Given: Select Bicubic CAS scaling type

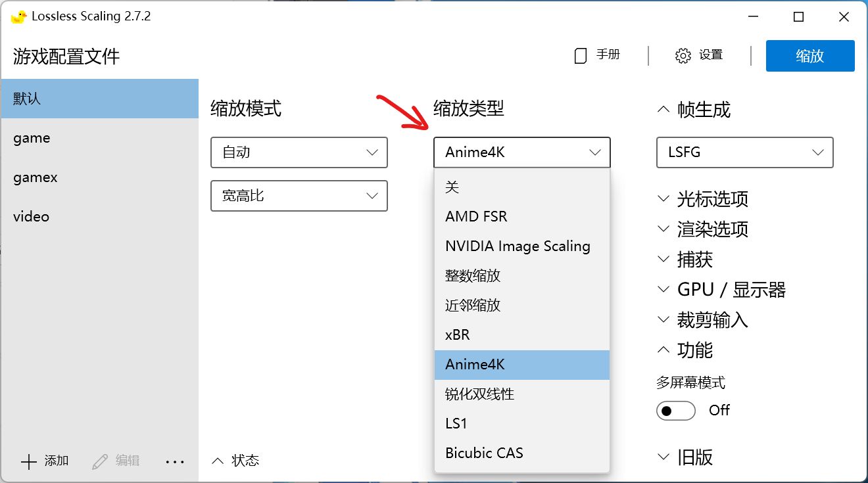Looking at the screenshot, I should [484, 453].
